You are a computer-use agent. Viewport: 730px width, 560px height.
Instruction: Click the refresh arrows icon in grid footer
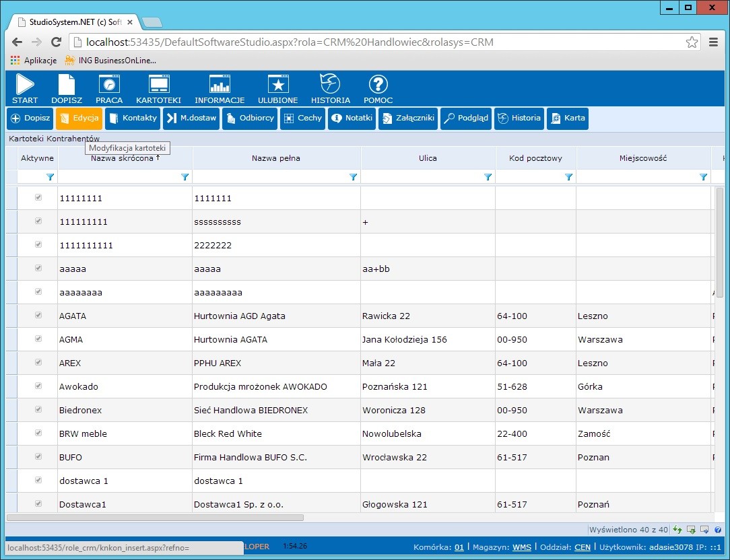tap(678, 530)
